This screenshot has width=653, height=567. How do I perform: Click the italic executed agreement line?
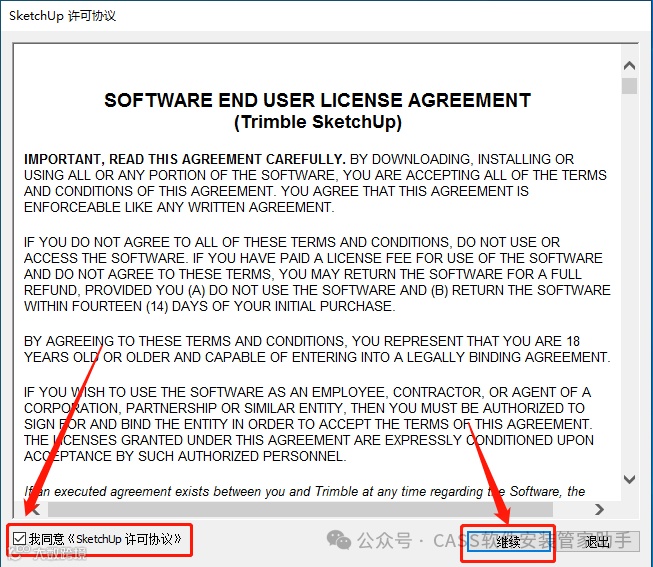point(304,492)
